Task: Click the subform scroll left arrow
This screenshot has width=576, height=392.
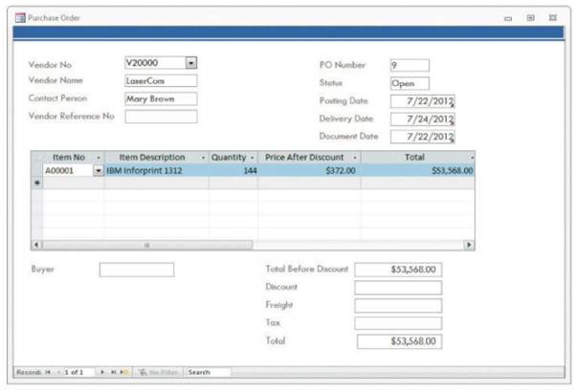Action: point(36,245)
